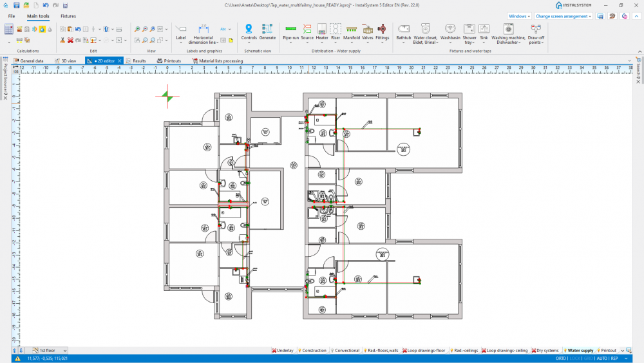Screen dimensions: 644x363
Task: Close the 2D editor tab
Action: pyautogui.click(x=119, y=61)
